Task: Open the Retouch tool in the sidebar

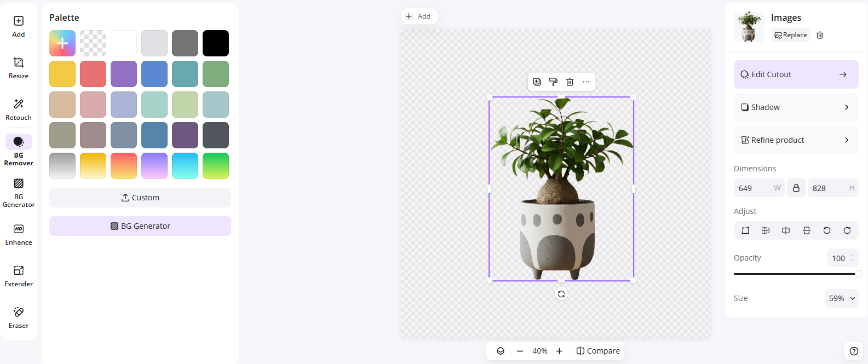Action: [19, 109]
